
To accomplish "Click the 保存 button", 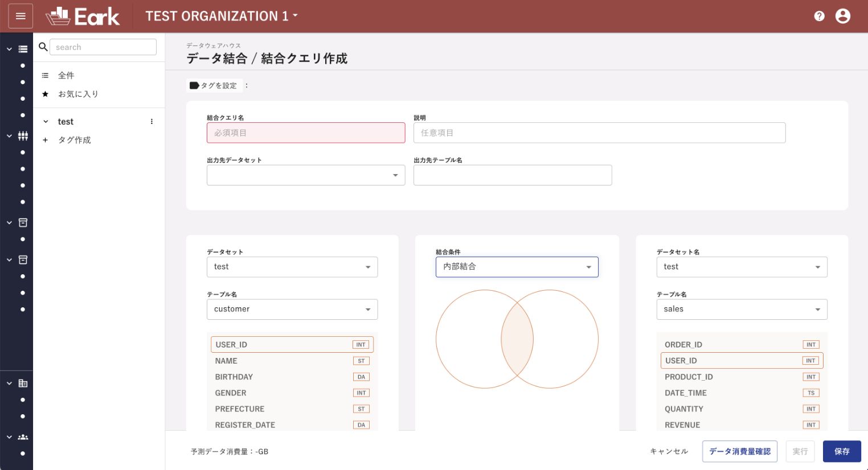I will 842,451.
